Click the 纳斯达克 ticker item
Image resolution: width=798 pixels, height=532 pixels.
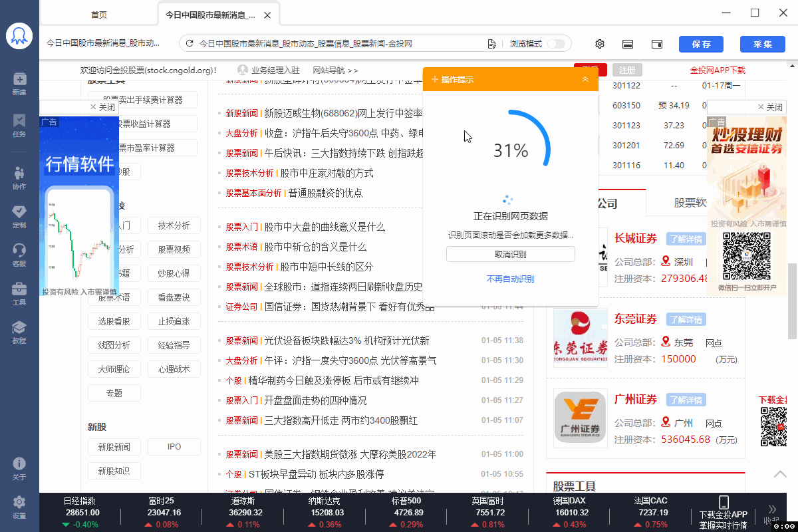(324, 512)
